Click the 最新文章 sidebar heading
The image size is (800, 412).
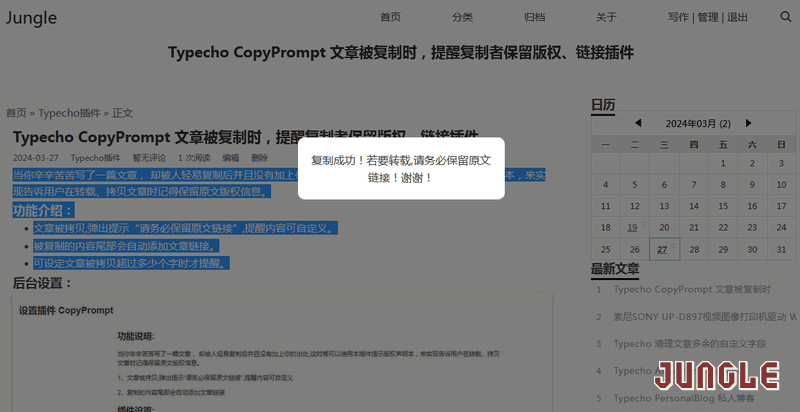[x=615, y=268]
